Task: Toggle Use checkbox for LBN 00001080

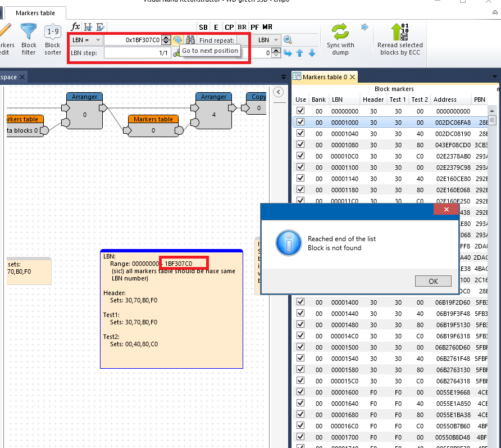Action: point(300,144)
